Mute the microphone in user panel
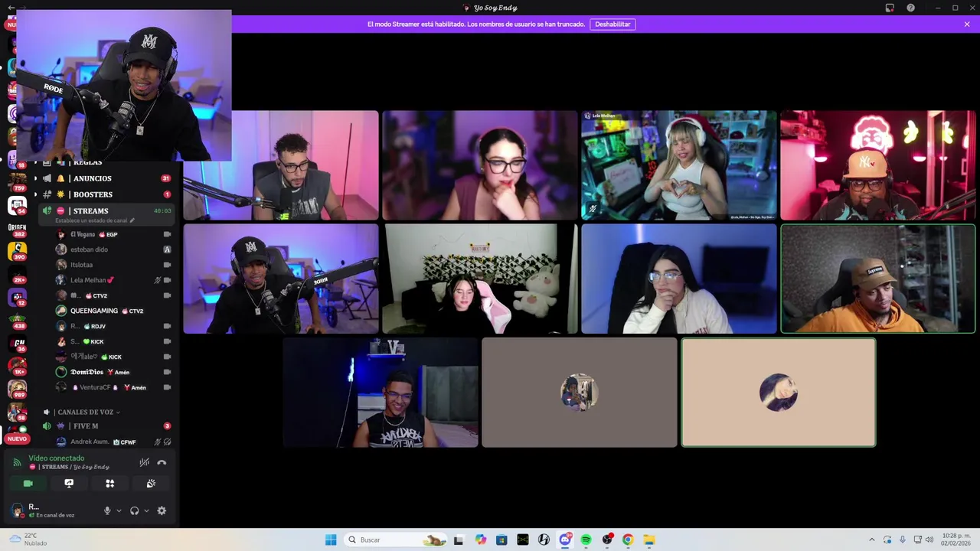Viewport: 980px width, 551px height. (107, 510)
